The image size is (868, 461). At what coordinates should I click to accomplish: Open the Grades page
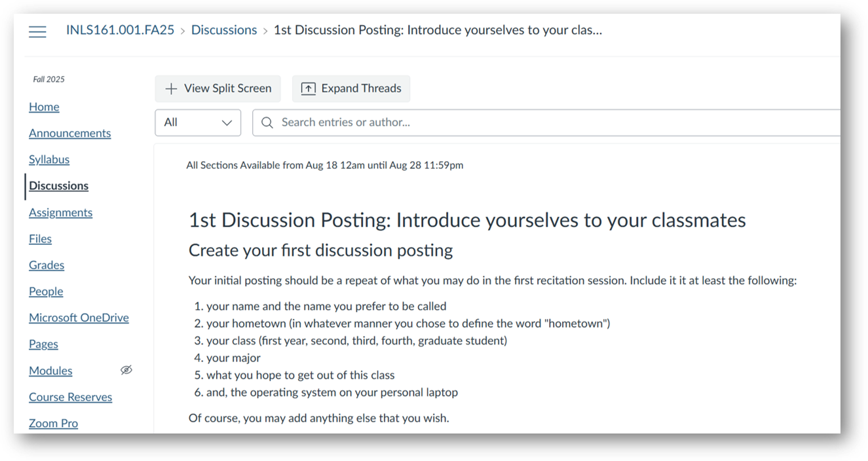47,265
